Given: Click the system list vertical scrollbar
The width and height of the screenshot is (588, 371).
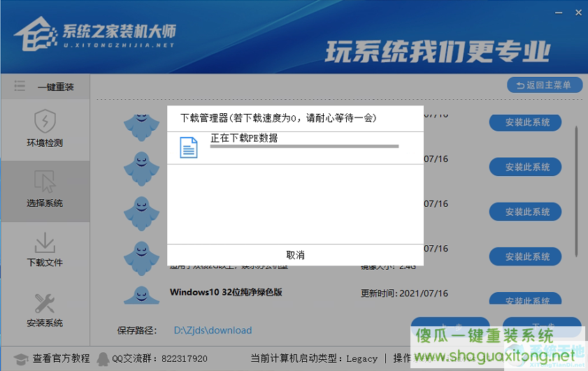Looking at the screenshot, I should 576,191.
